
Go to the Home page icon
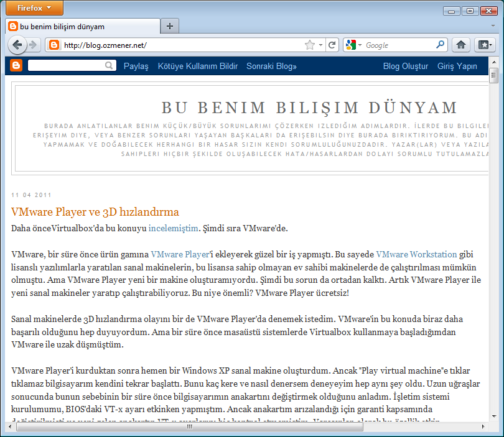[x=461, y=45]
